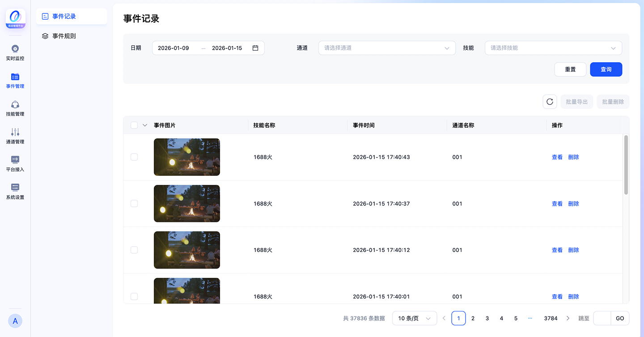
Task: Select the 事件记录 menu item
Action: [x=72, y=16]
